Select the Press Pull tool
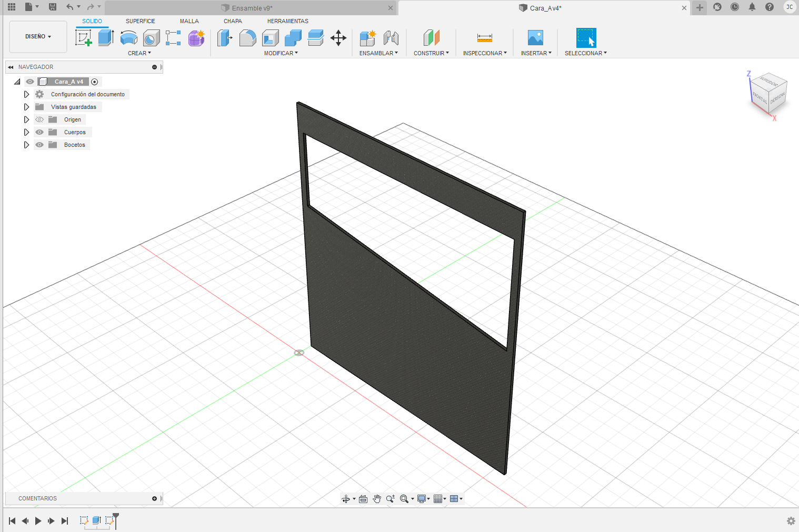Viewport: 799px width, 532px height. click(x=225, y=38)
